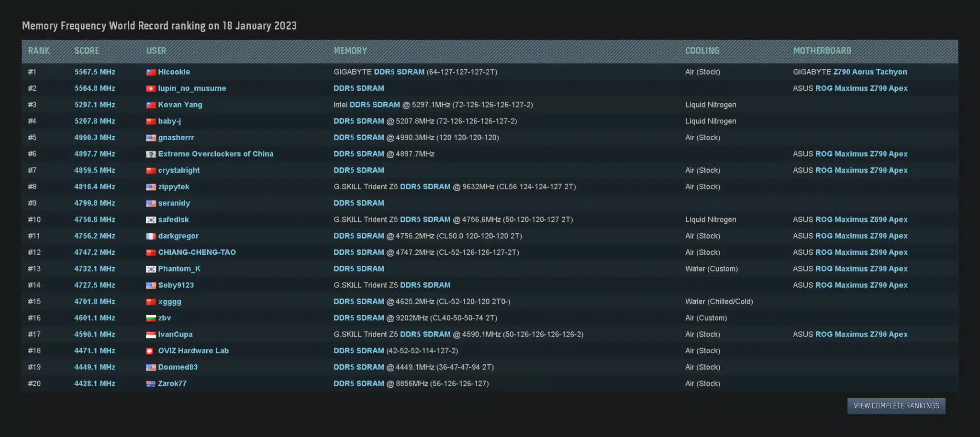Open the baby-j user profile

point(169,121)
